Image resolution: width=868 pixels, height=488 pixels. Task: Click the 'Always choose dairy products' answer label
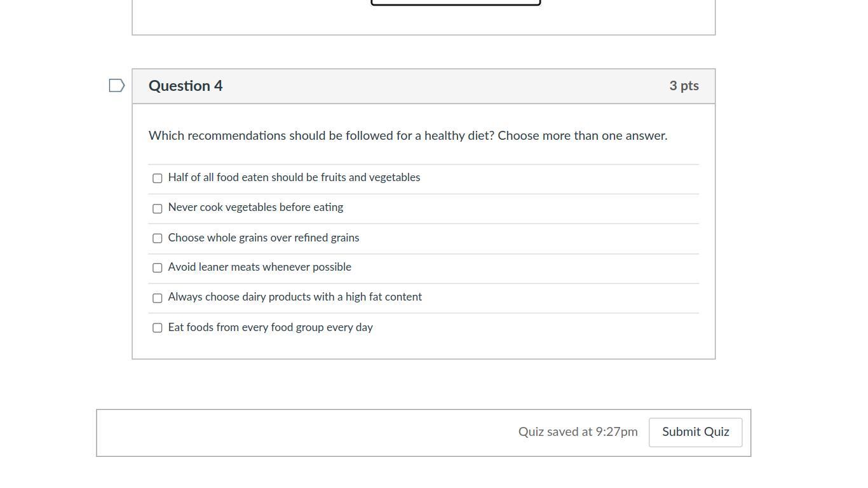click(295, 297)
